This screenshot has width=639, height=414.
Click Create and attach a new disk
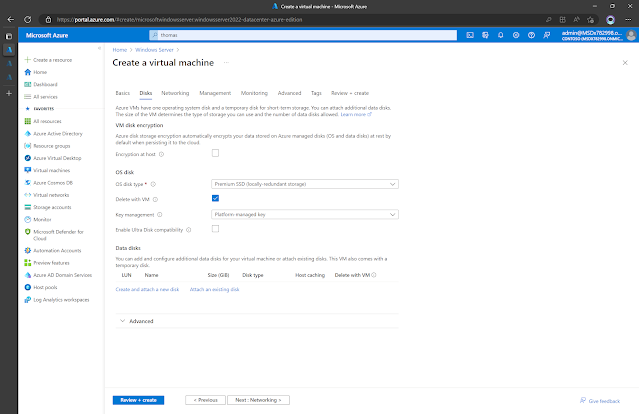click(147, 289)
